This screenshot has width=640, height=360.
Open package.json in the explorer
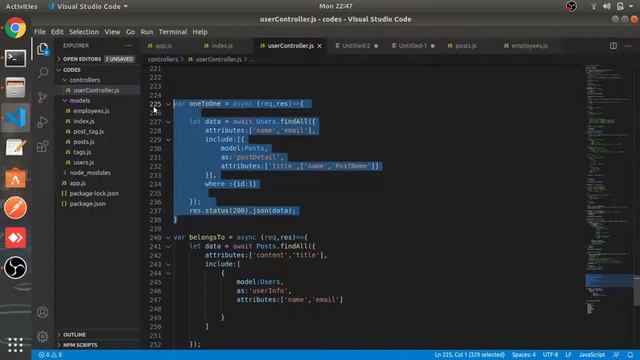tap(87, 204)
